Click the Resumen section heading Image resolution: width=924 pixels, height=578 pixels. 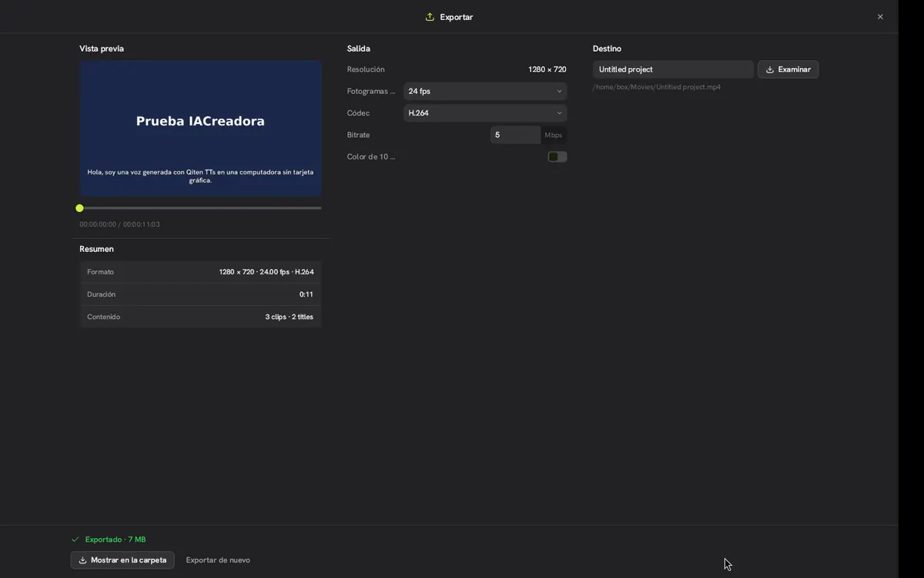click(96, 249)
